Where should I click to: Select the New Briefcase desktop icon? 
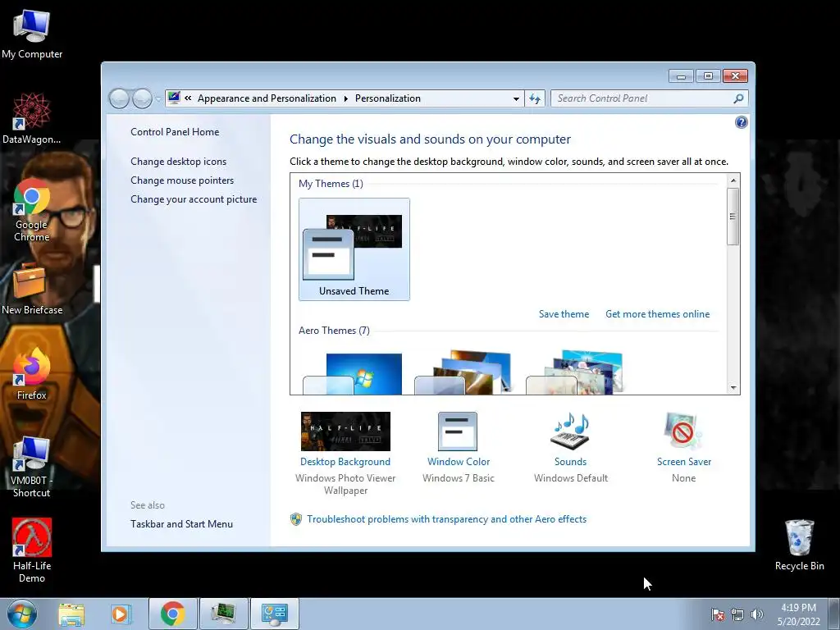pyautogui.click(x=32, y=289)
